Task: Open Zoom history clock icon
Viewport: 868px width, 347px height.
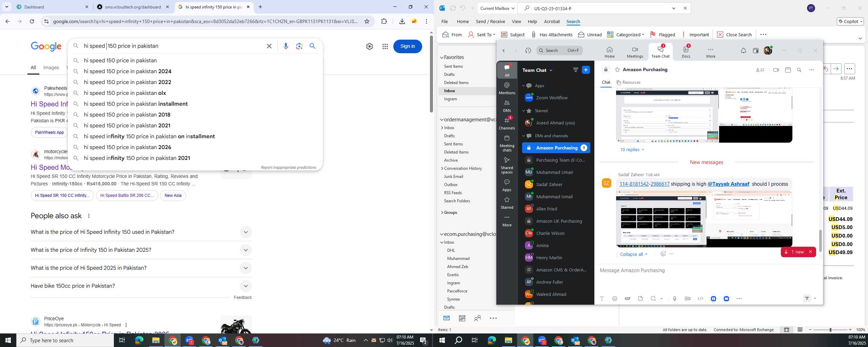Action: click(x=528, y=50)
